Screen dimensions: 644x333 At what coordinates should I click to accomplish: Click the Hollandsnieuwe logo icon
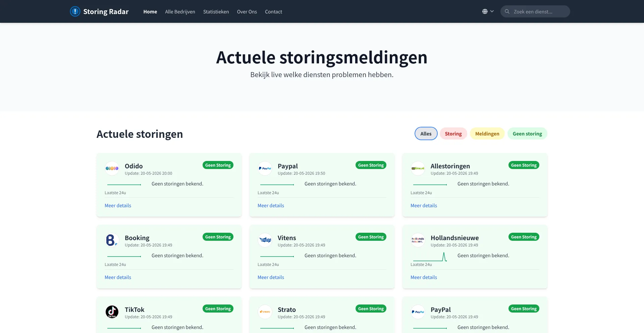[x=418, y=240]
